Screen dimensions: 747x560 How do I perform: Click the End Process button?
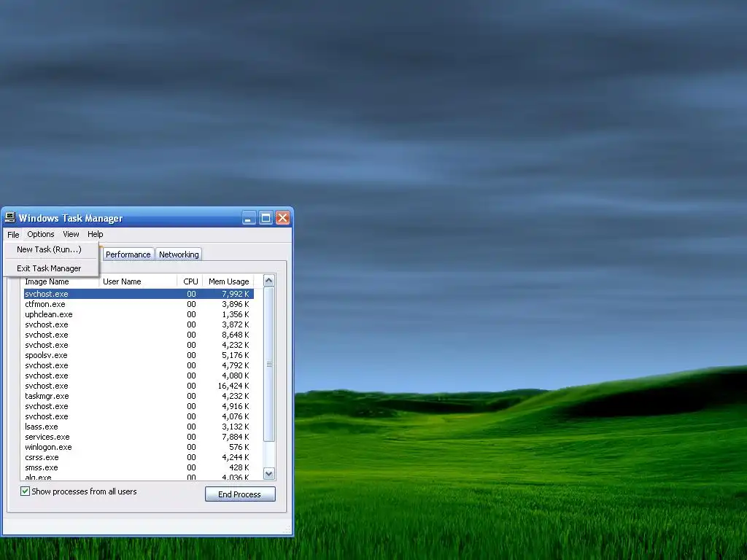[239, 494]
